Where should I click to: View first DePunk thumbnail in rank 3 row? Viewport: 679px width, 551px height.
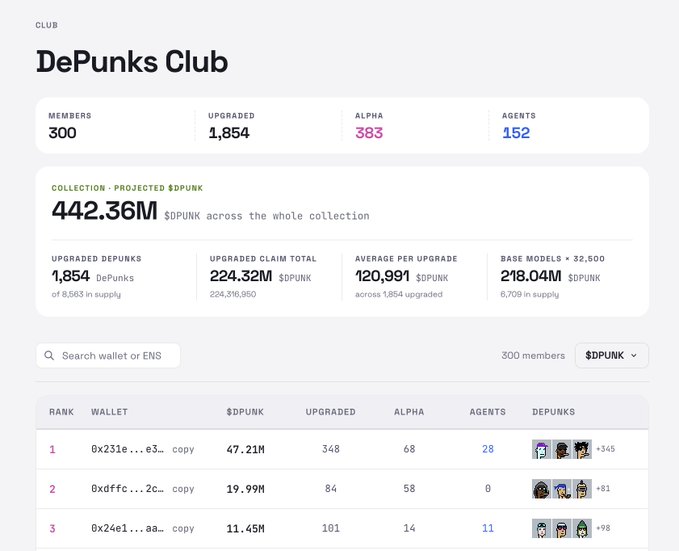coord(541,528)
